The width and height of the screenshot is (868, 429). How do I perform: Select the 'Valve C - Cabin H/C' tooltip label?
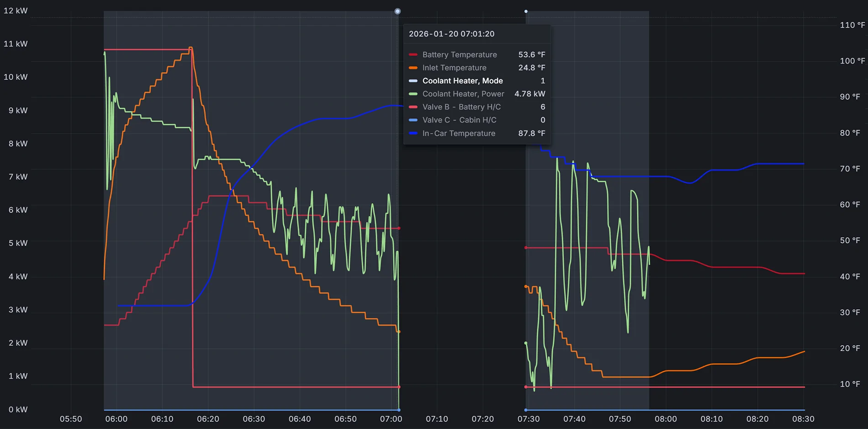pyautogui.click(x=459, y=120)
